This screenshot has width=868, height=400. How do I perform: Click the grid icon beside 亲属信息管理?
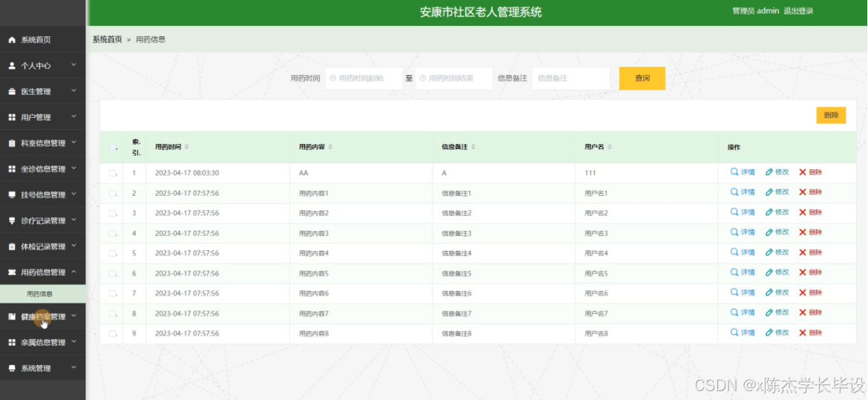point(12,342)
